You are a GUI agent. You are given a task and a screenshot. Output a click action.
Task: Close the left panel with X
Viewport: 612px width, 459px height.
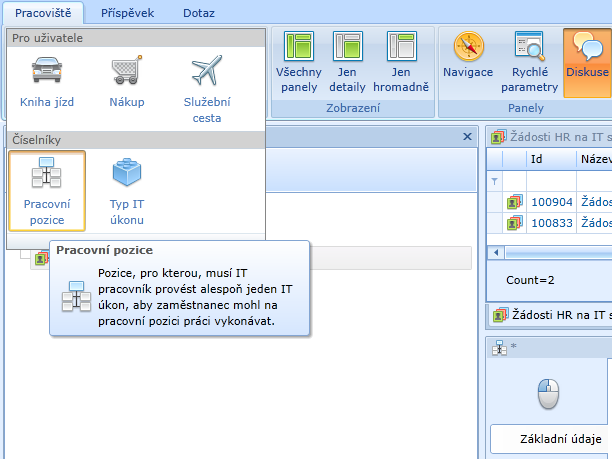[x=467, y=137]
